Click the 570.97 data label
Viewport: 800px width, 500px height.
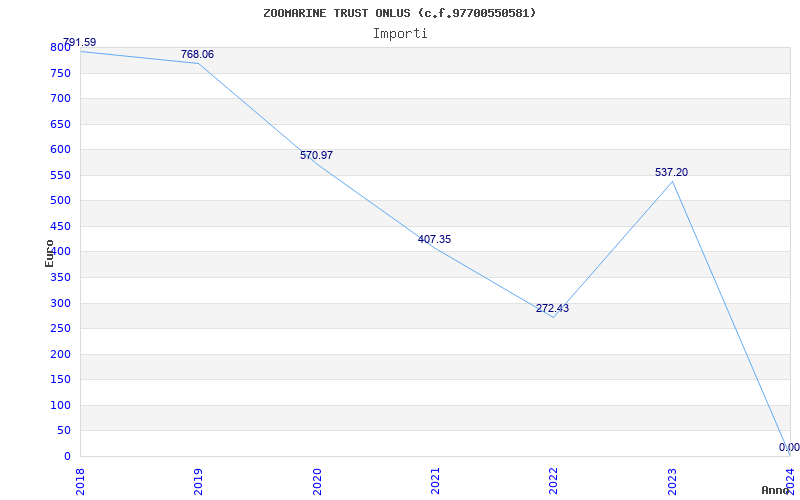(x=316, y=156)
